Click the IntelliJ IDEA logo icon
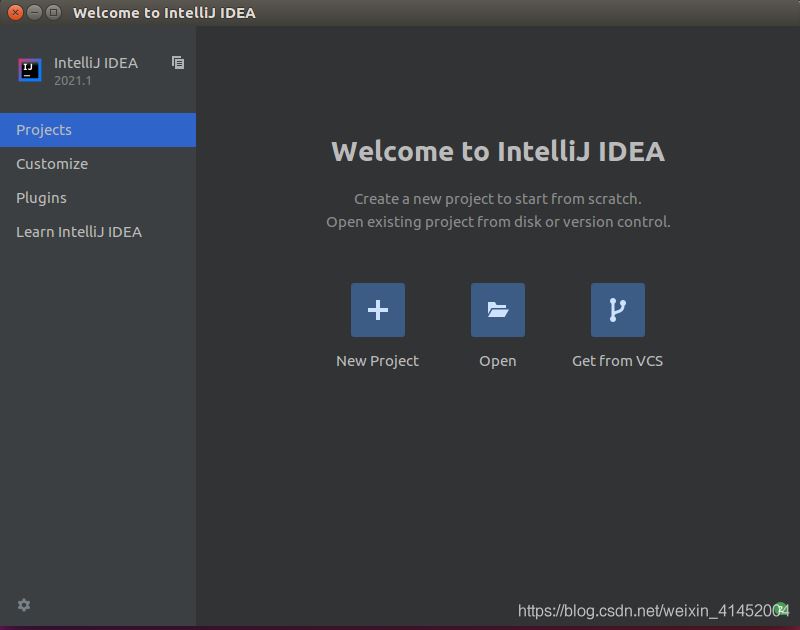This screenshot has width=800, height=630. pyautogui.click(x=30, y=70)
